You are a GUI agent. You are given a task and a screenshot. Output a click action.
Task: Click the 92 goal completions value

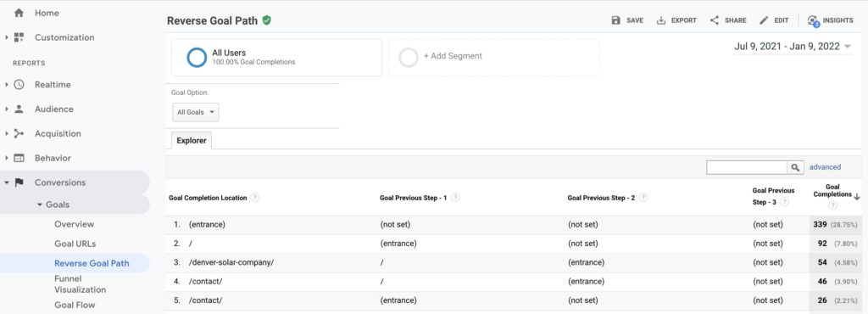pyautogui.click(x=822, y=244)
